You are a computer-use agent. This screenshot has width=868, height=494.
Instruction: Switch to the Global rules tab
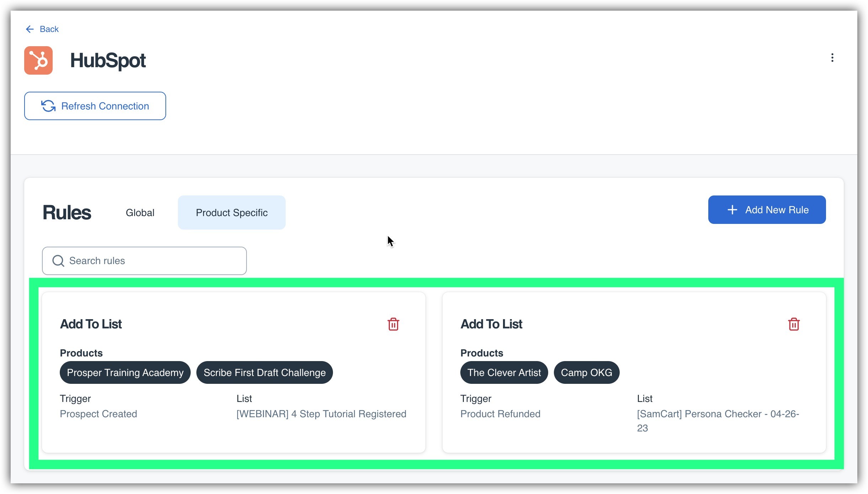140,213
